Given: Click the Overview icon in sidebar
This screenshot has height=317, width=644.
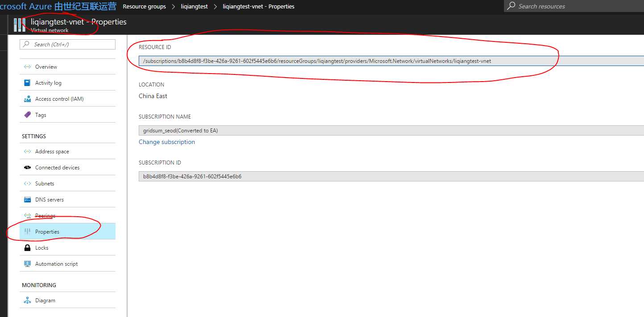Looking at the screenshot, I should click(27, 66).
